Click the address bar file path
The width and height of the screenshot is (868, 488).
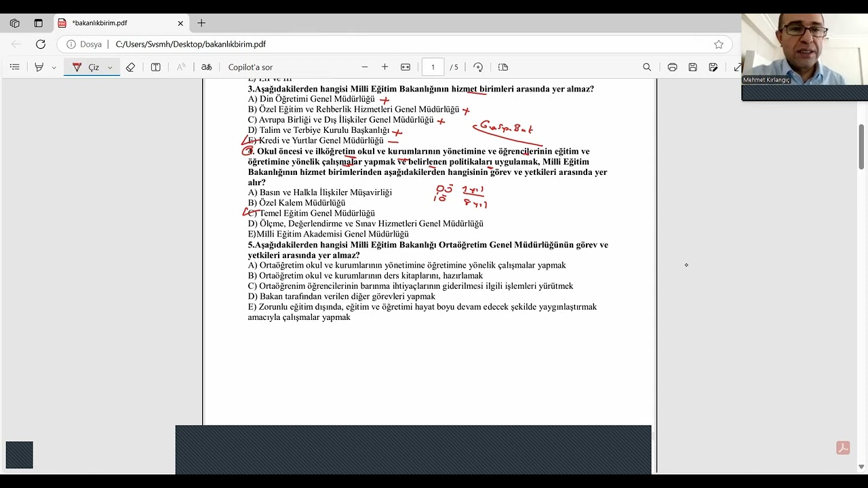click(x=191, y=44)
